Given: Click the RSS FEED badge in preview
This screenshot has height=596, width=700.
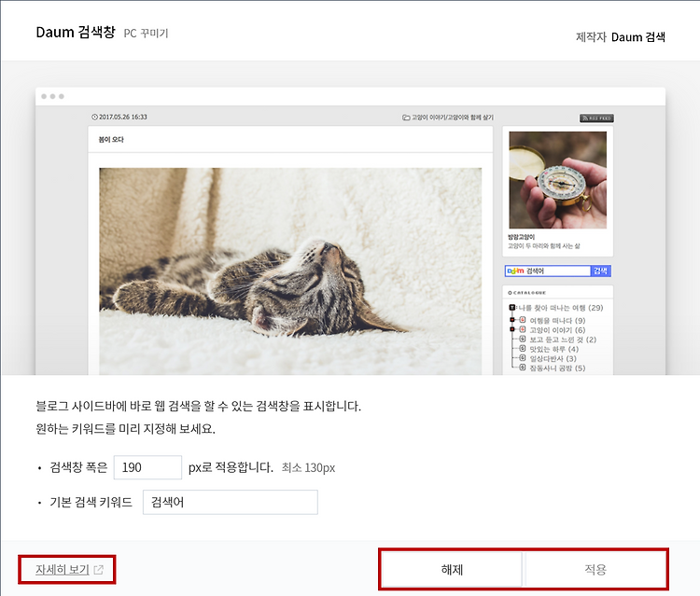Looking at the screenshot, I should click(x=596, y=118).
